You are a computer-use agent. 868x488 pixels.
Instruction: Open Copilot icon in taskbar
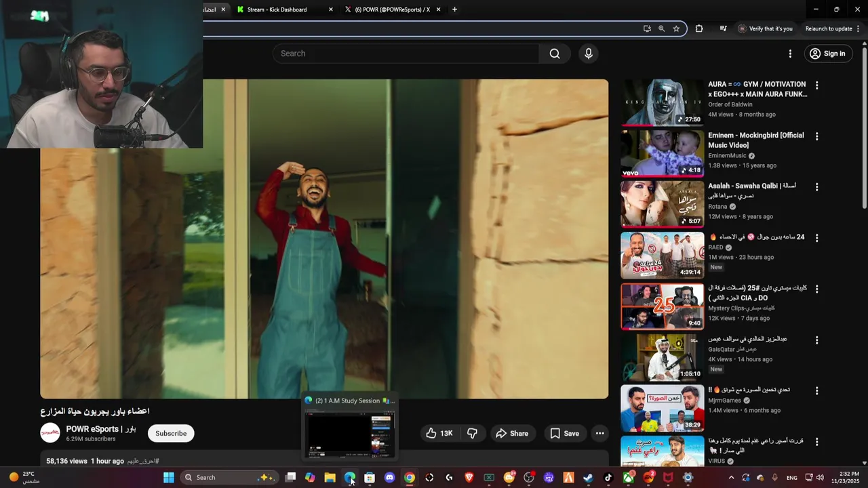click(310, 477)
